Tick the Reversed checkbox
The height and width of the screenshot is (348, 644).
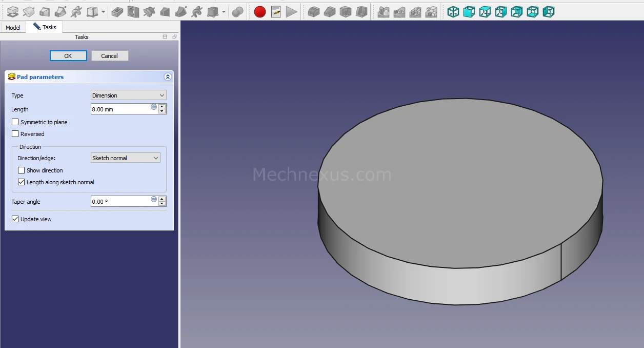tap(15, 134)
